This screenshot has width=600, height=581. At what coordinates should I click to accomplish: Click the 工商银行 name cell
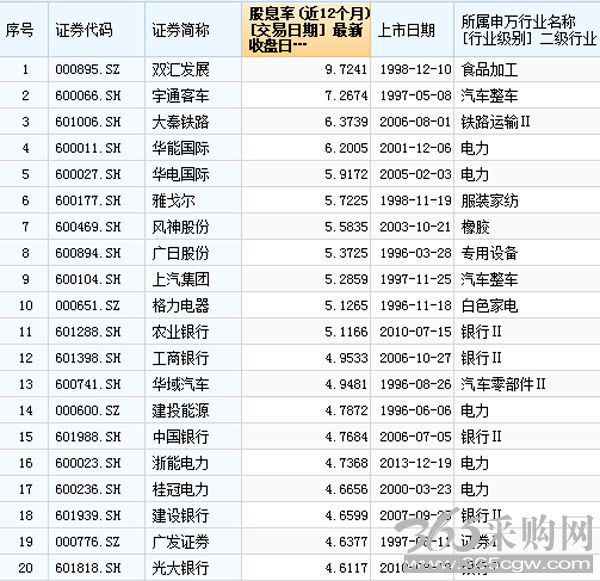click(x=193, y=358)
